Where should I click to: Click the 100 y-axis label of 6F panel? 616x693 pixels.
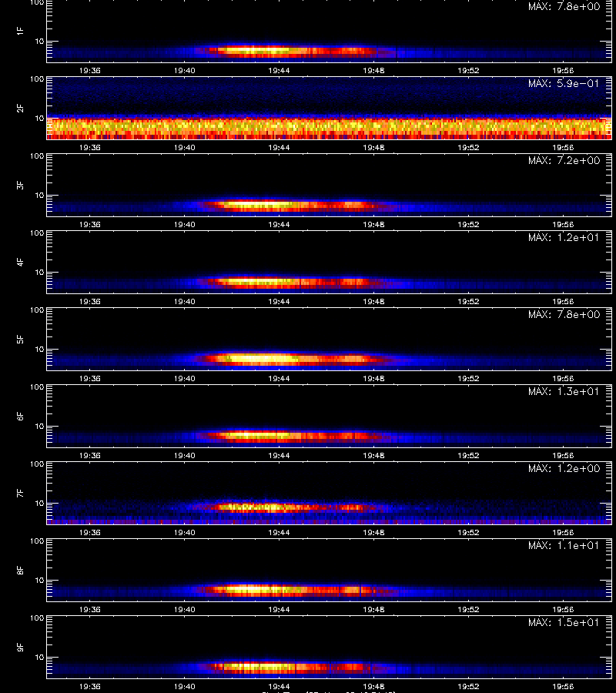[37, 387]
